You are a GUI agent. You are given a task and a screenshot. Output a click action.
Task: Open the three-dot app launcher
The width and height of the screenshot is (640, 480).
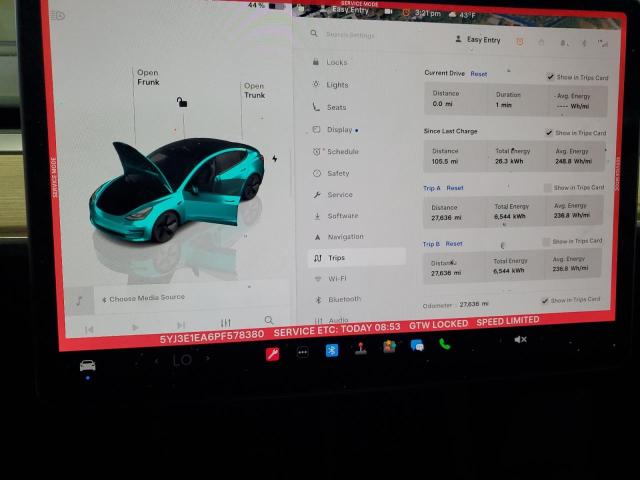(x=302, y=352)
